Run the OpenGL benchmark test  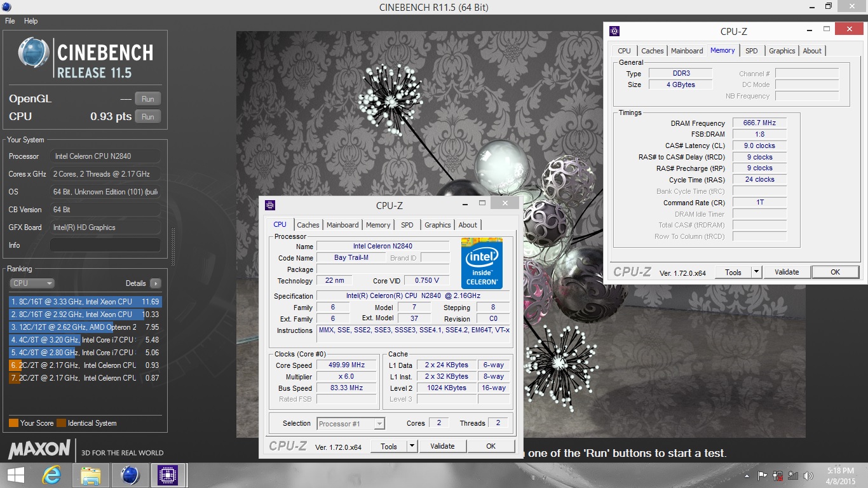pyautogui.click(x=147, y=98)
